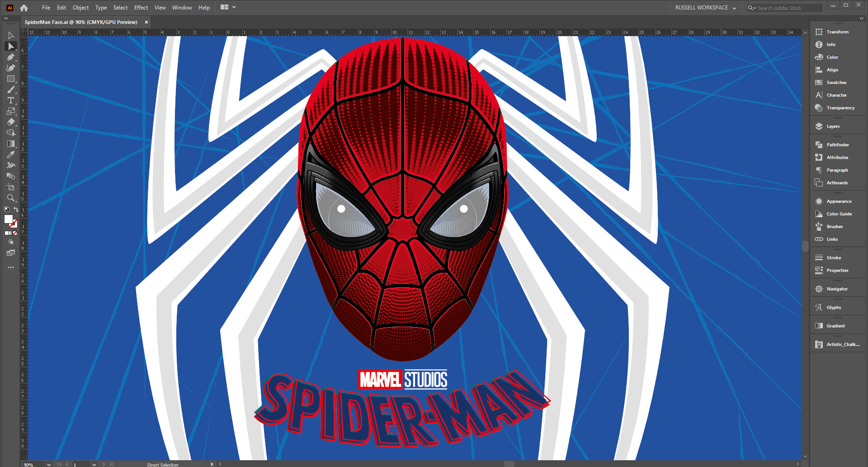Activate the Zoom tool
The height and width of the screenshot is (467, 868).
pyautogui.click(x=11, y=198)
